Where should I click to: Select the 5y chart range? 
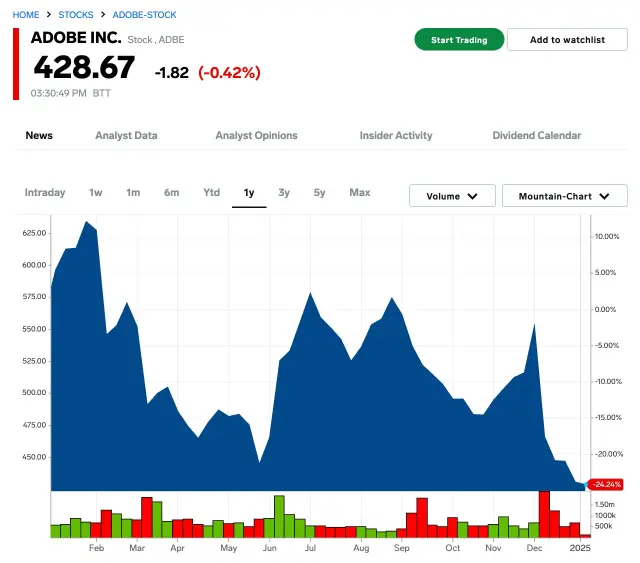(319, 193)
